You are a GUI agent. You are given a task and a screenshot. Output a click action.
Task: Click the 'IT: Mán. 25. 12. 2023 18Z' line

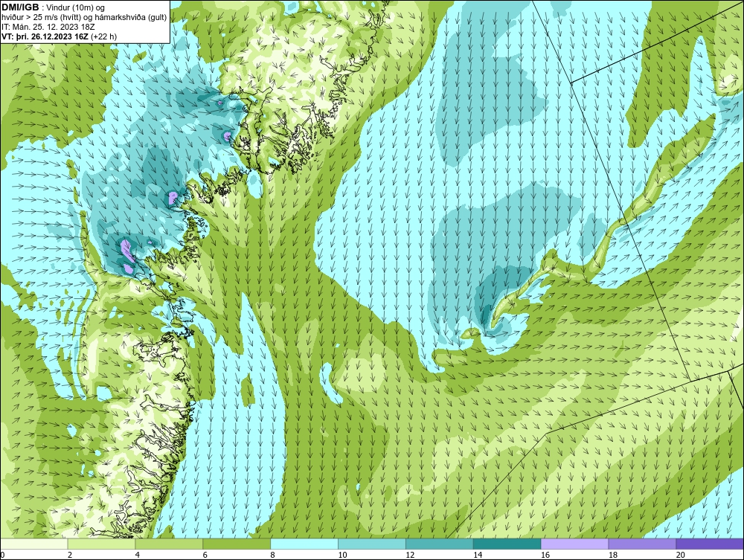(48, 27)
